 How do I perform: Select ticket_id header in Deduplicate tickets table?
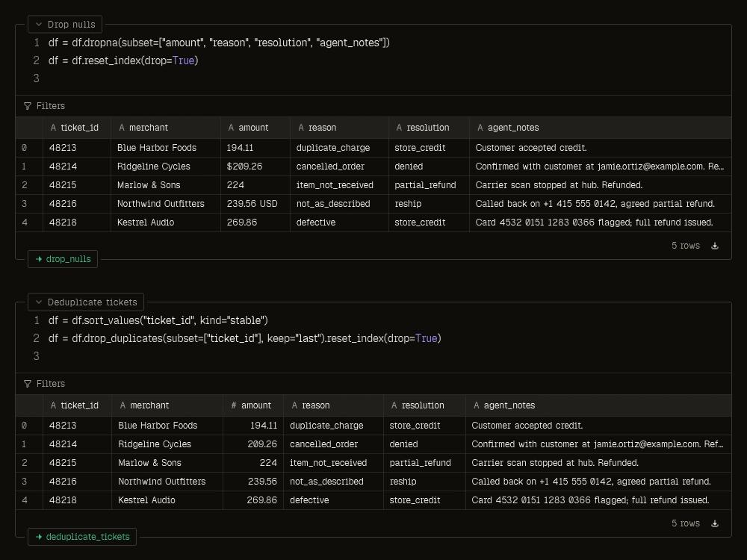coord(77,405)
